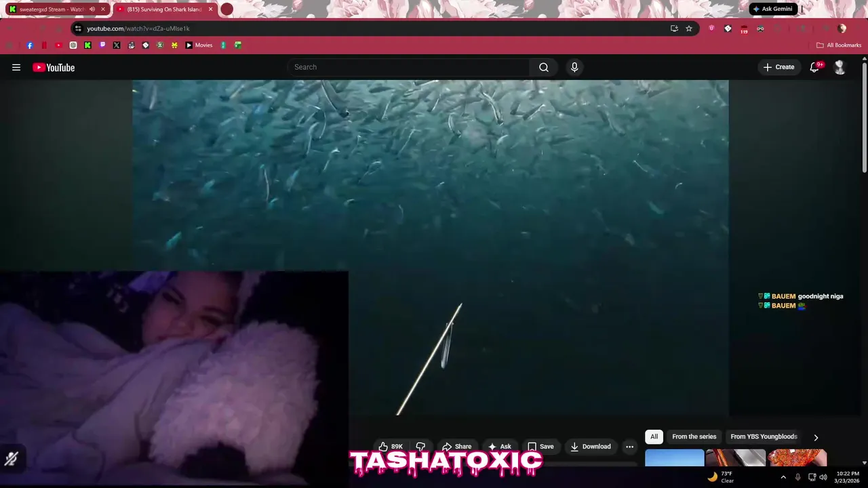Open the X bookmark icon
Screen dimensions: 868x488
pos(117,45)
